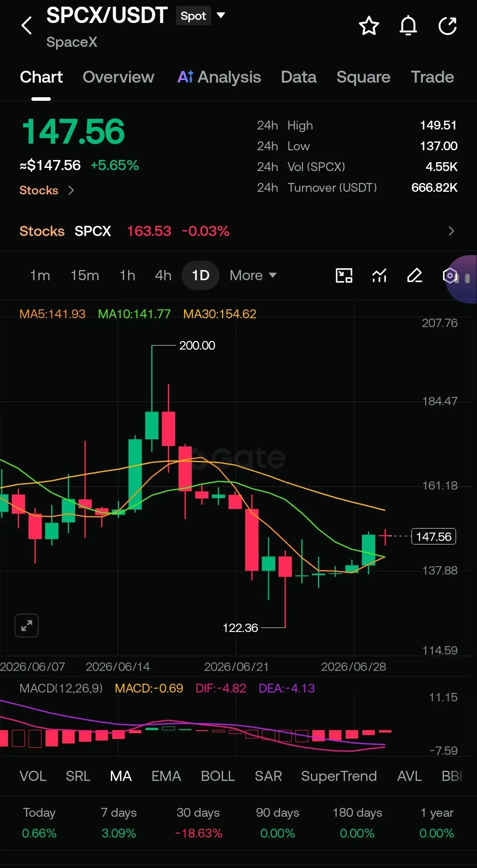This screenshot has height=868, width=477.
Task: Tap the 122.36 low marker on chart
Action: coord(240,628)
